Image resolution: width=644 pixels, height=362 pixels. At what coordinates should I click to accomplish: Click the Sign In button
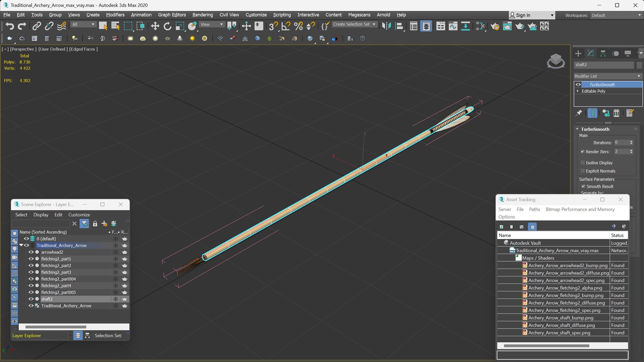532,15
